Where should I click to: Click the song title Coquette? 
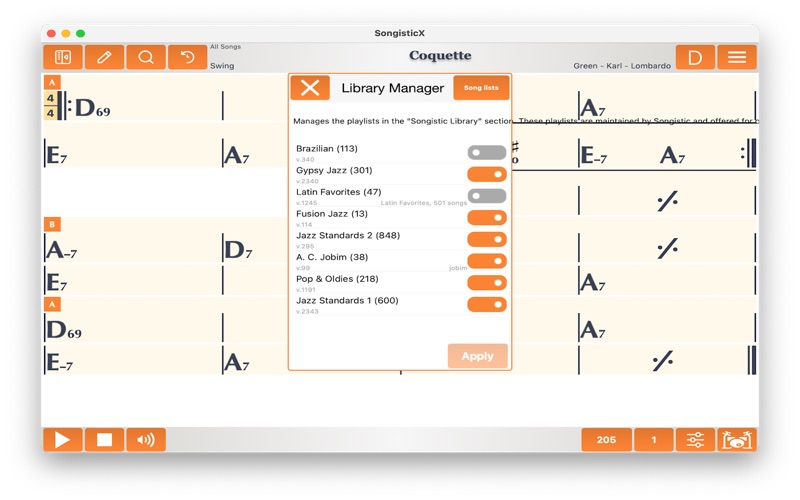click(440, 56)
